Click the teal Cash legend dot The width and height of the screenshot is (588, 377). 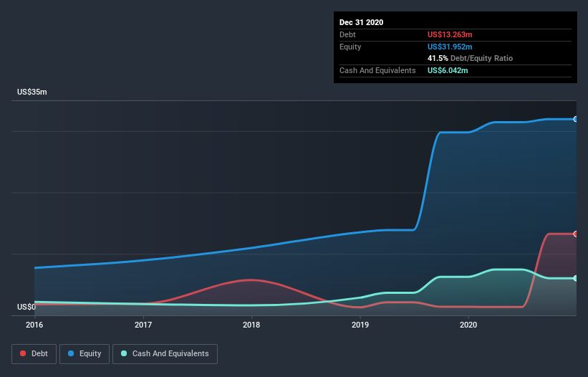coord(124,353)
